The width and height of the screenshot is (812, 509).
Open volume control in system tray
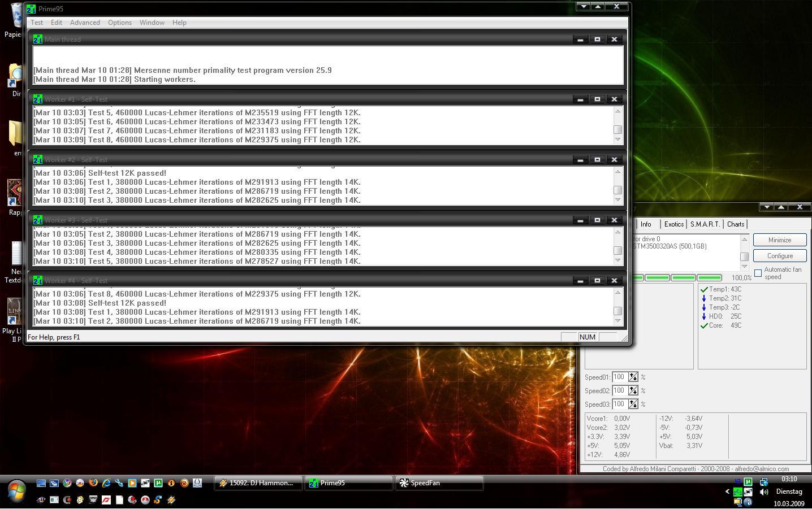(764, 492)
